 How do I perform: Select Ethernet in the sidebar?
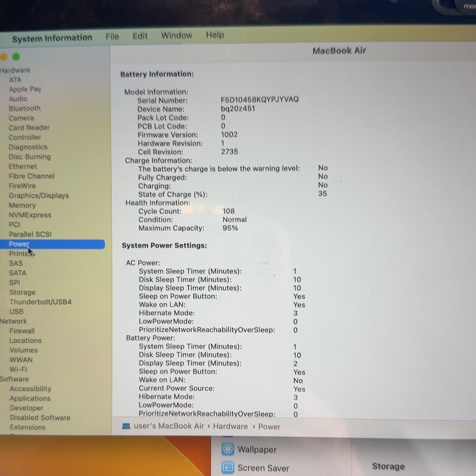pos(23,167)
